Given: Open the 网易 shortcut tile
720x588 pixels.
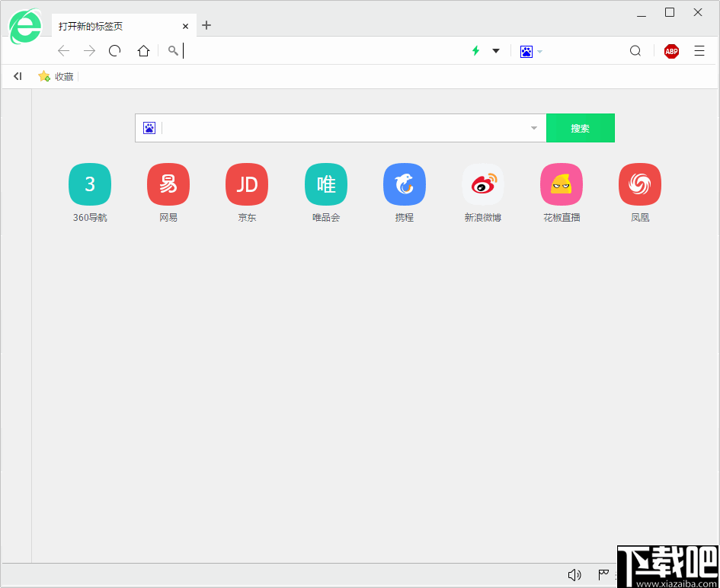Looking at the screenshot, I should pos(168,184).
